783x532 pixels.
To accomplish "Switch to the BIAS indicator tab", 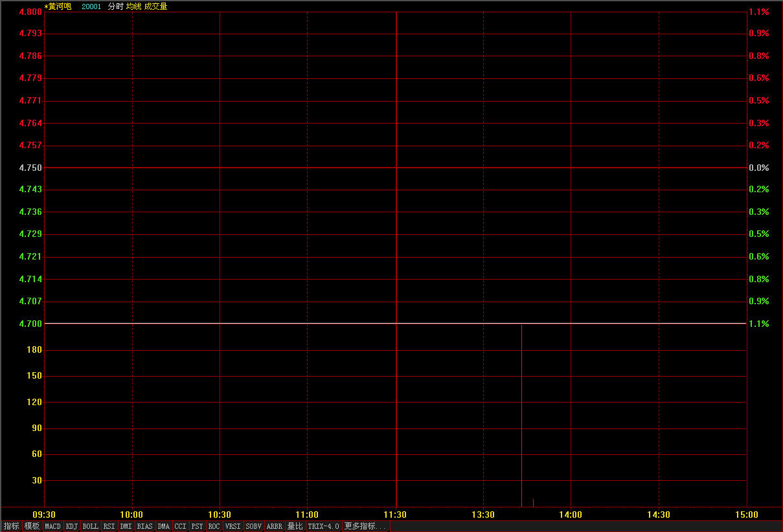I will point(145,526).
